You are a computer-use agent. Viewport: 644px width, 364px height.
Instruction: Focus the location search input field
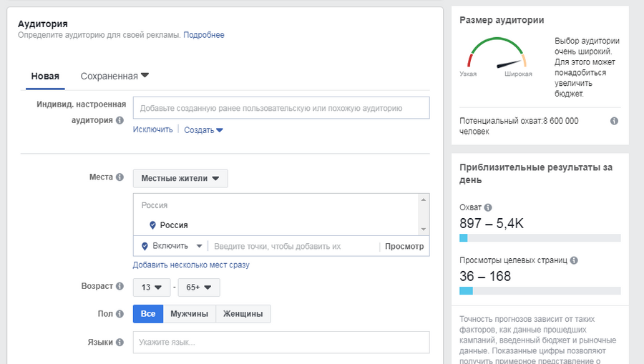(x=293, y=246)
